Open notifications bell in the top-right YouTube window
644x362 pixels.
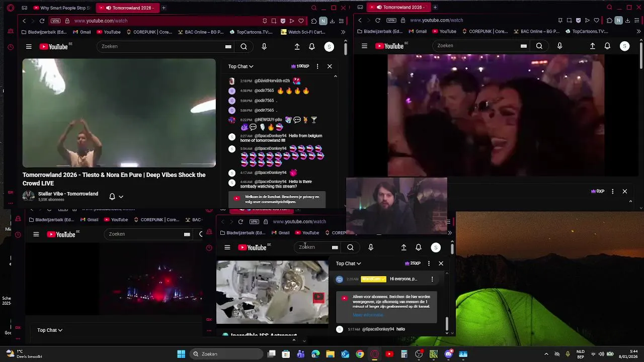(x=607, y=46)
